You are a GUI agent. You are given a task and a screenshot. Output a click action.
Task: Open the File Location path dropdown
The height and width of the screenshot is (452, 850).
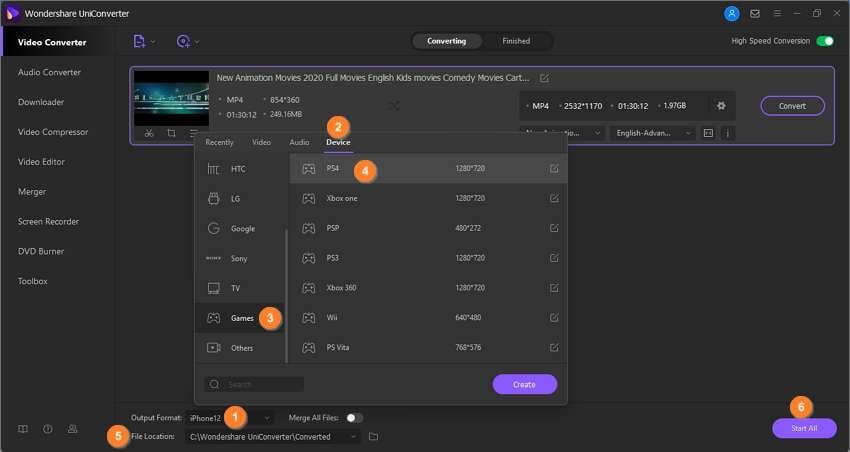click(x=273, y=436)
